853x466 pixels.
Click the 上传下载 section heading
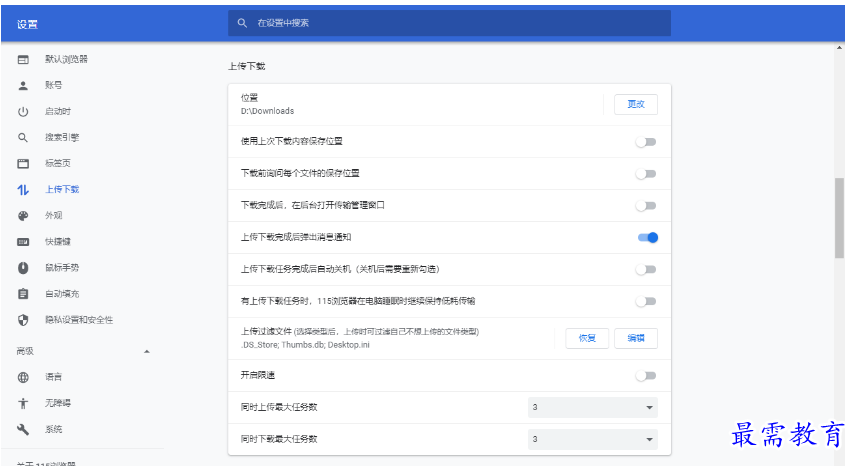pyautogui.click(x=247, y=66)
